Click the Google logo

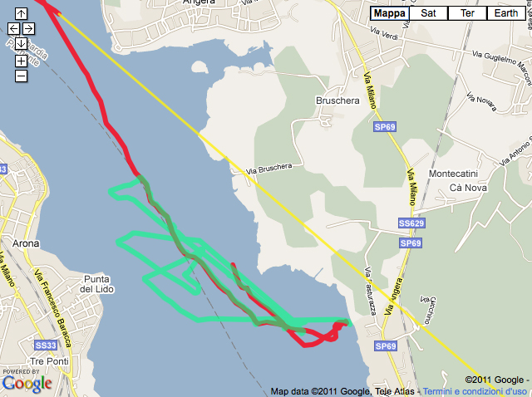coord(27,384)
